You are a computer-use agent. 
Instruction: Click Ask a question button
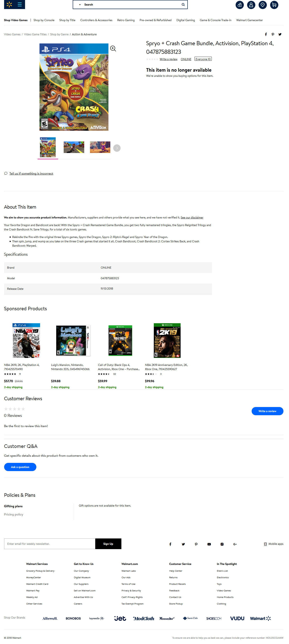click(x=20, y=467)
